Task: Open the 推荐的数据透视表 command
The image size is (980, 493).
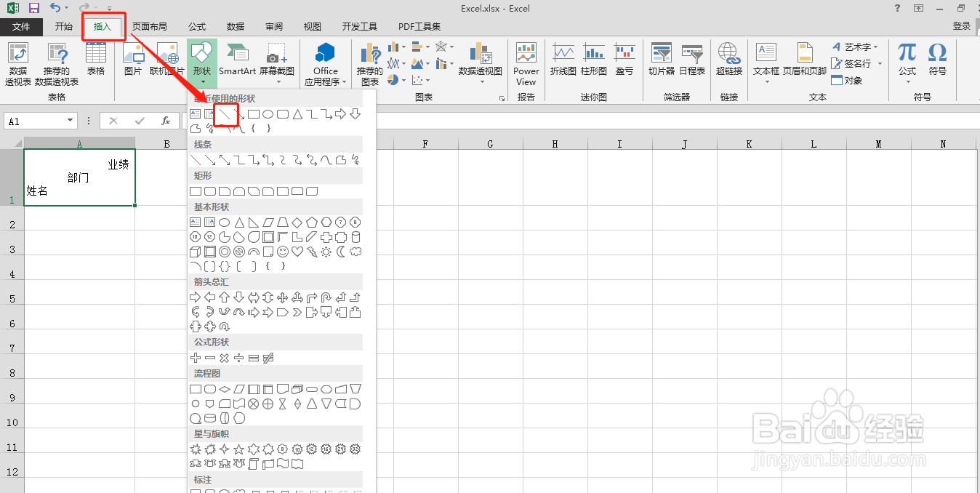Action: coord(57,64)
